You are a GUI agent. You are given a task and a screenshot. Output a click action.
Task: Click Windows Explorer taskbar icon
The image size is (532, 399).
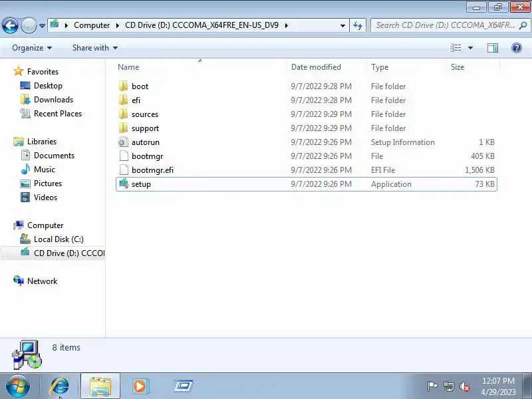click(x=100, y=386)
